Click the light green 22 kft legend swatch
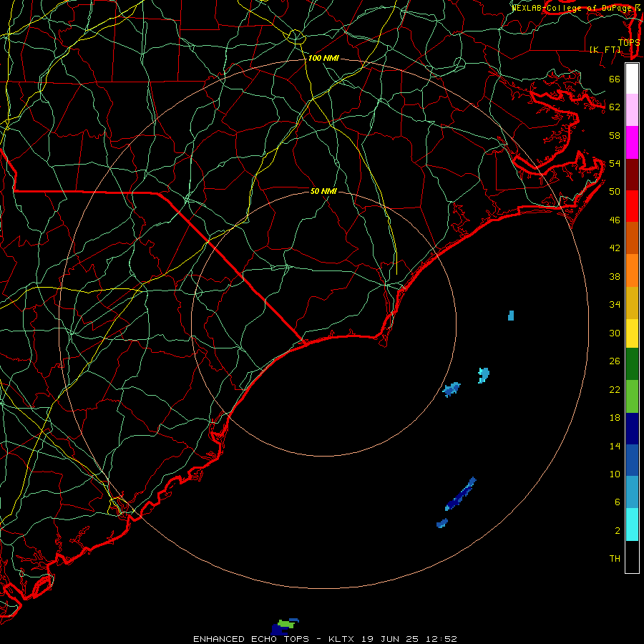 tap(632, 396)
